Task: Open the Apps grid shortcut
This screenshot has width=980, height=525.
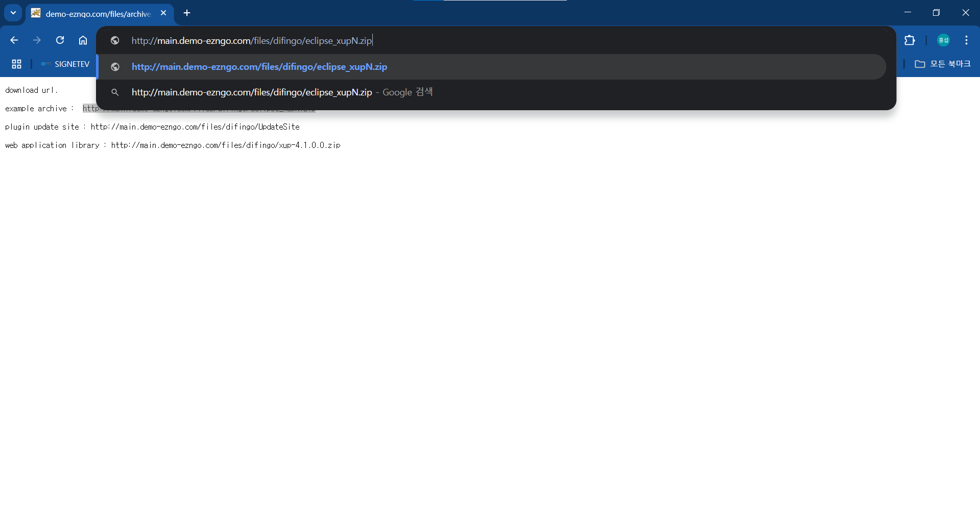Action: pyautogui.click(x=16, y=64)
